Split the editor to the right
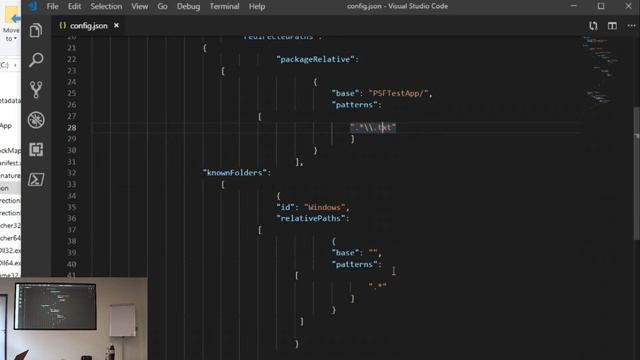The image size is (640, 360). coord(612,26)
